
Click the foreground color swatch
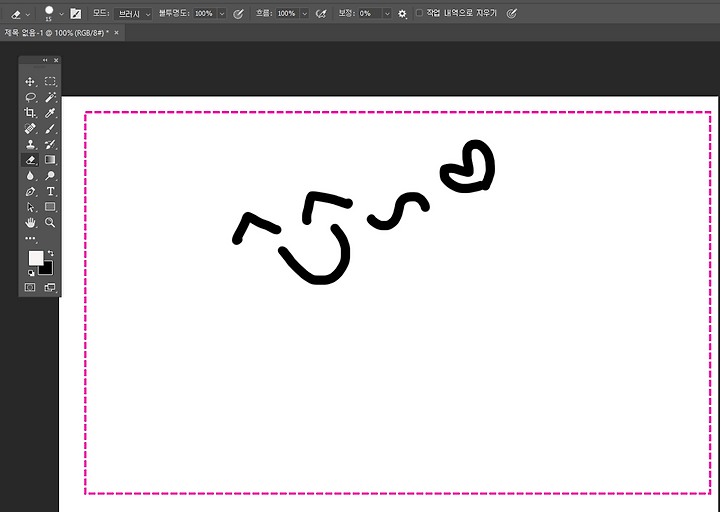(35, 258)
